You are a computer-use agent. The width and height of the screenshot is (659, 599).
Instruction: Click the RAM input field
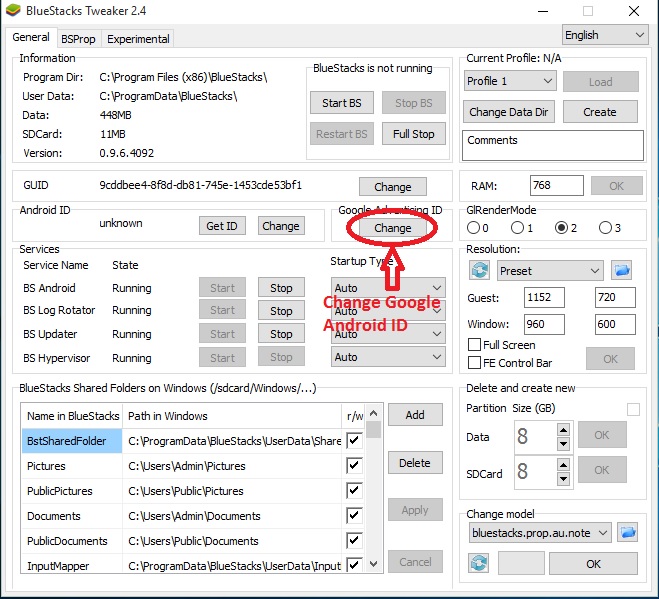pos(556,185)
